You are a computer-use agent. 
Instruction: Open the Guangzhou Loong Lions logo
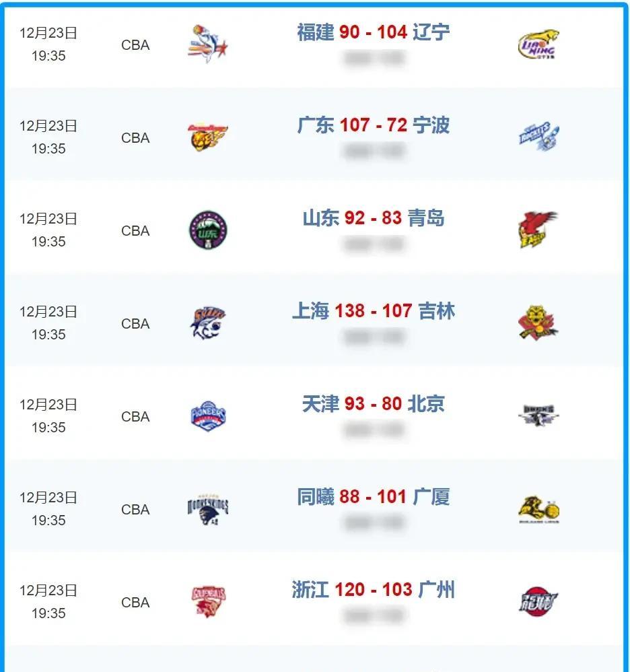(x=538, y=602)
